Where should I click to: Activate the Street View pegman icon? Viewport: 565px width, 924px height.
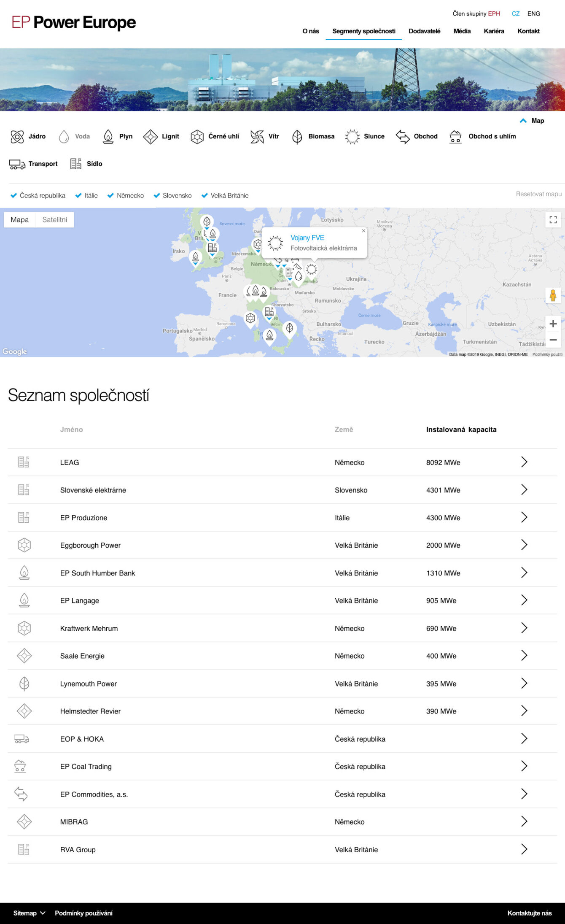553,295
